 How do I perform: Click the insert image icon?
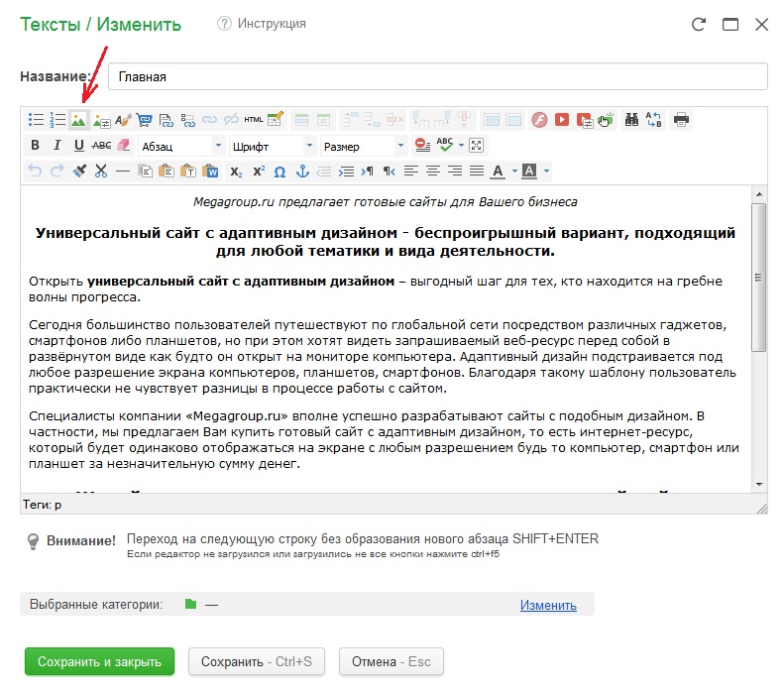pyautogui.click(x=79, y=120)
